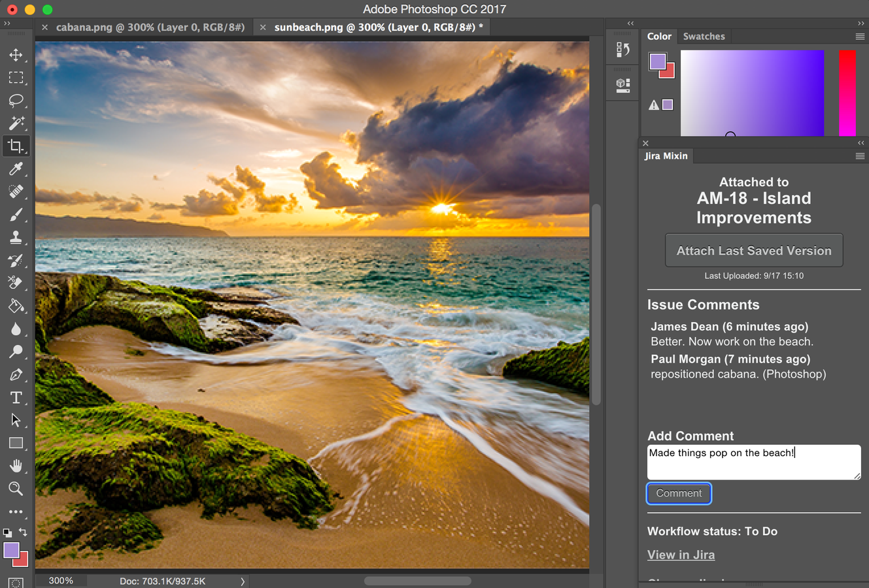Select the History Brush tool
This screenshot has width=869, height=588.
click(16, 261)
